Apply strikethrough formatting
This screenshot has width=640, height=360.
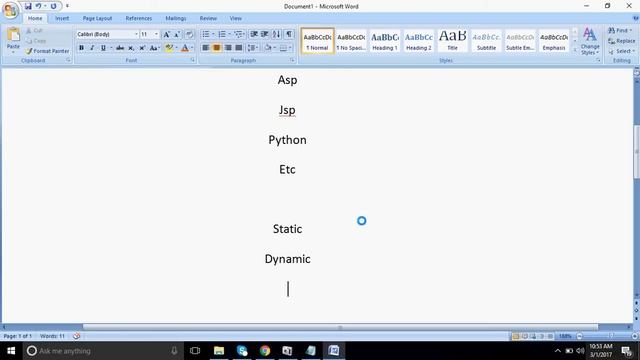click(x=120, y=48)
